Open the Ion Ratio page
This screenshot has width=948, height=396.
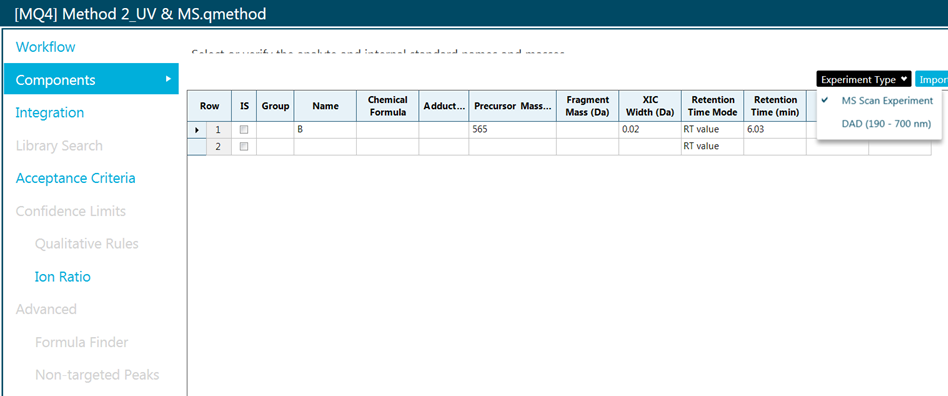63,277
